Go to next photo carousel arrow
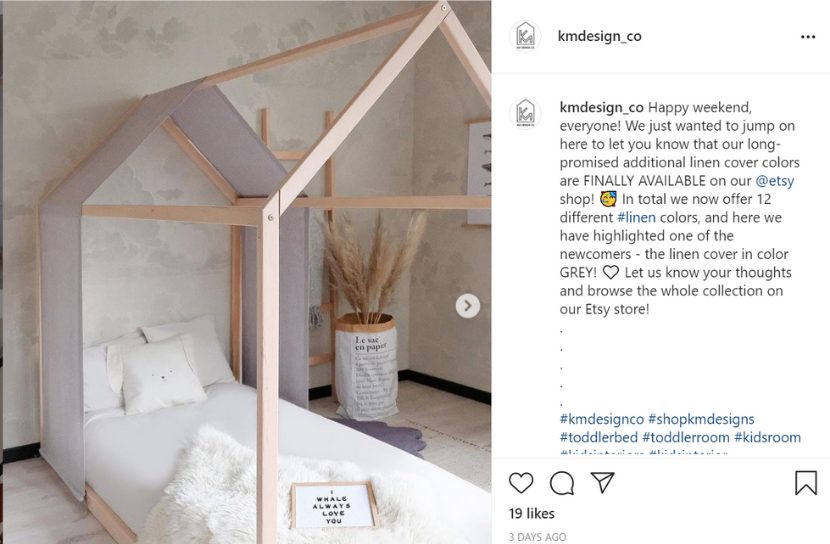Screen dimensions: 830x544 [468, 306]
